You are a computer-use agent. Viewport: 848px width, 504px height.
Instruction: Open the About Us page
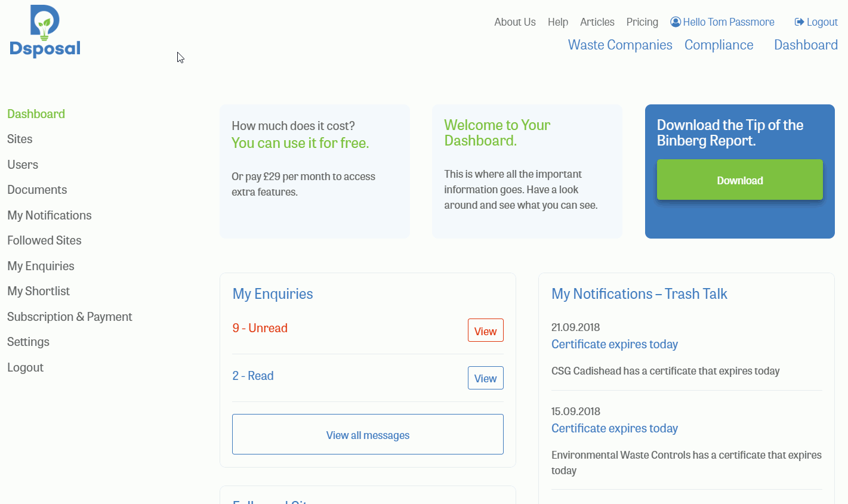[x=515, y=22]
